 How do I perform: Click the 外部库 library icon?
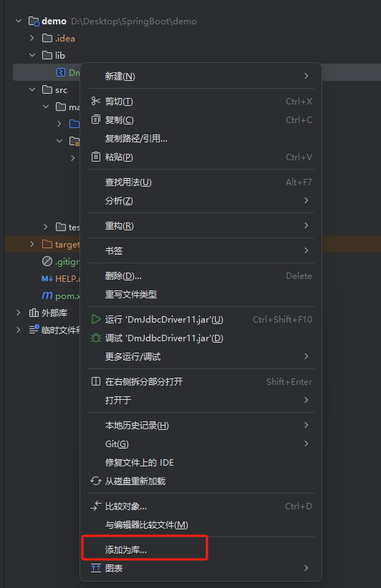(34, 313)
